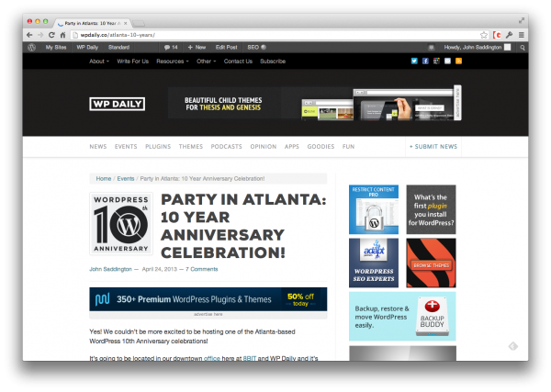Viewport: 551px width, 392px height.
Task: Open the 7 Comments link
Action: coord(202,269)
